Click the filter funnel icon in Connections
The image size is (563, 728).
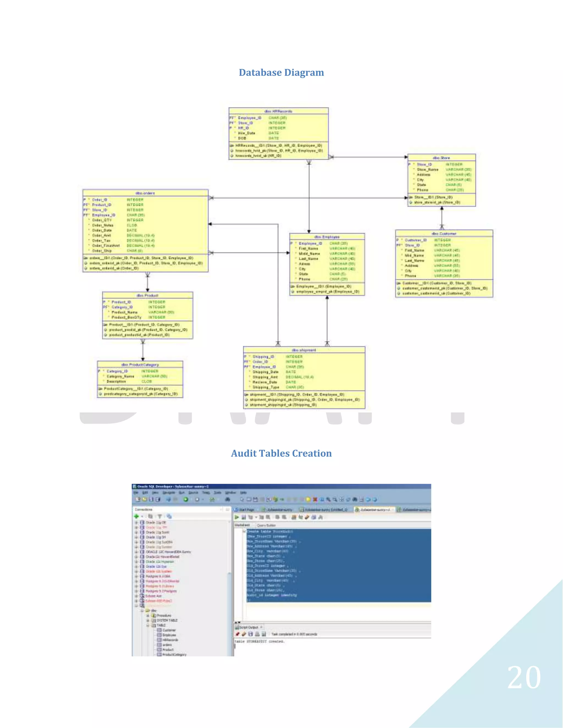[160, 516]
